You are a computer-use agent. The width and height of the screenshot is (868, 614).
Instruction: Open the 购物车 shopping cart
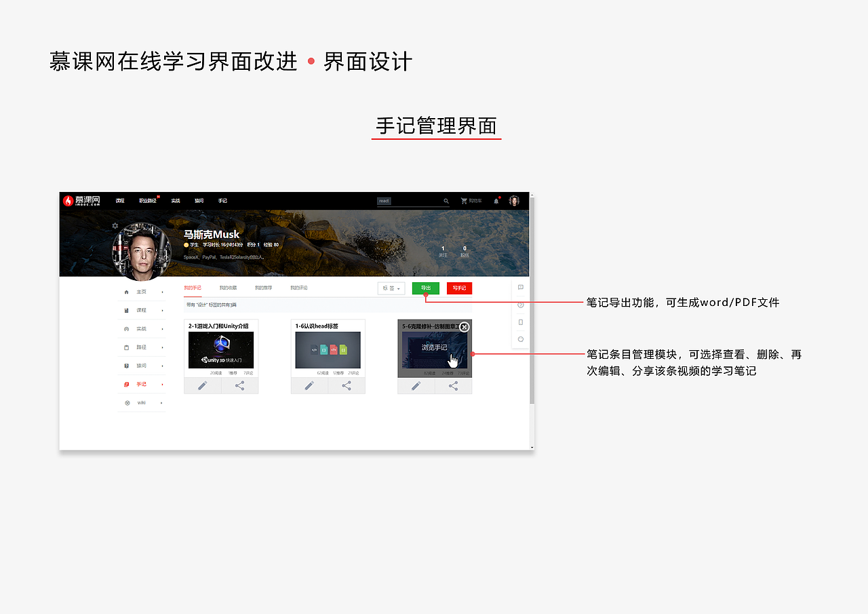[471, 201]
